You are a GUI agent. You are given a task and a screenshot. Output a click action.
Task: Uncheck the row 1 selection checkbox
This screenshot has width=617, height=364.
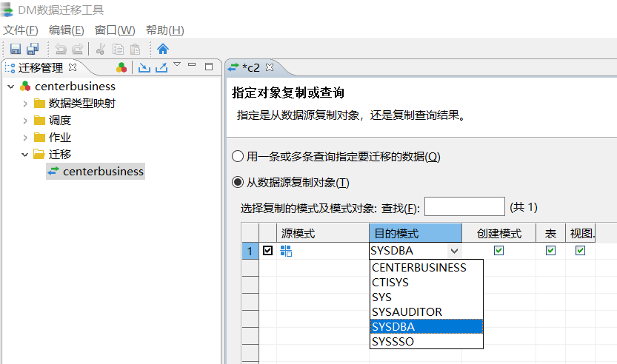coord(267,250)
